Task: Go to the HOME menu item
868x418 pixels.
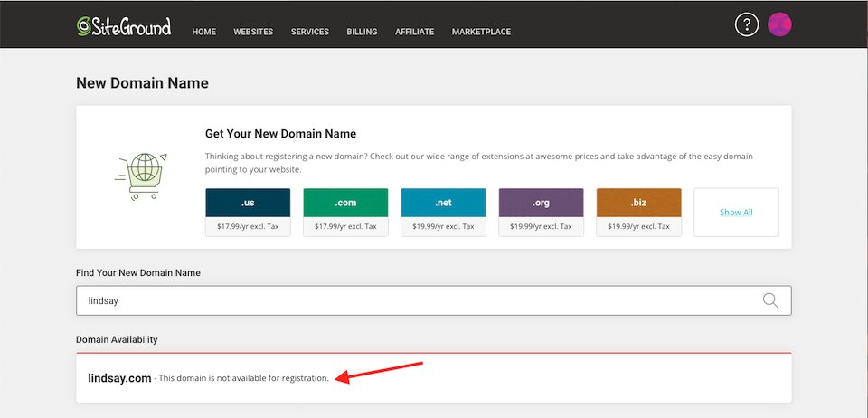Action: click(x=203, y=32)
